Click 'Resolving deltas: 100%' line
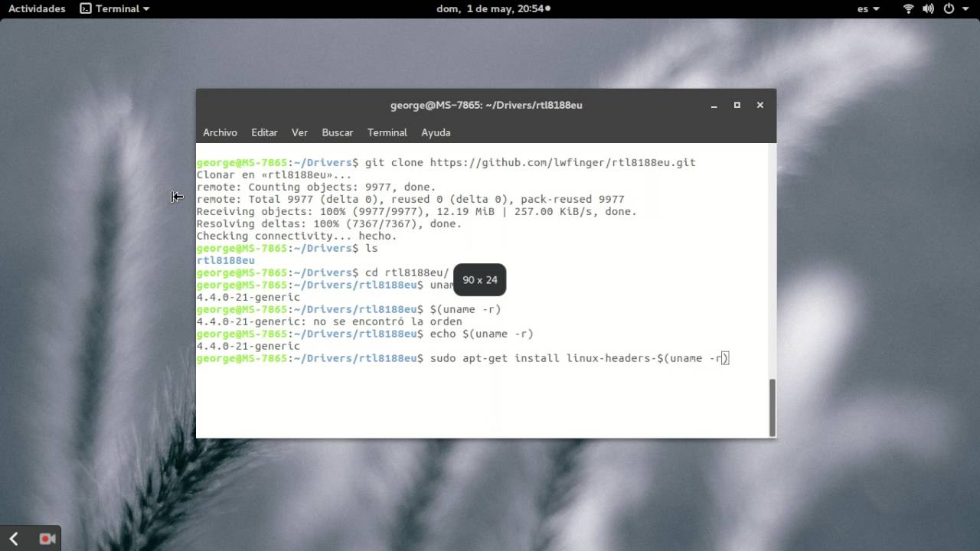 (x=329, y=223)
